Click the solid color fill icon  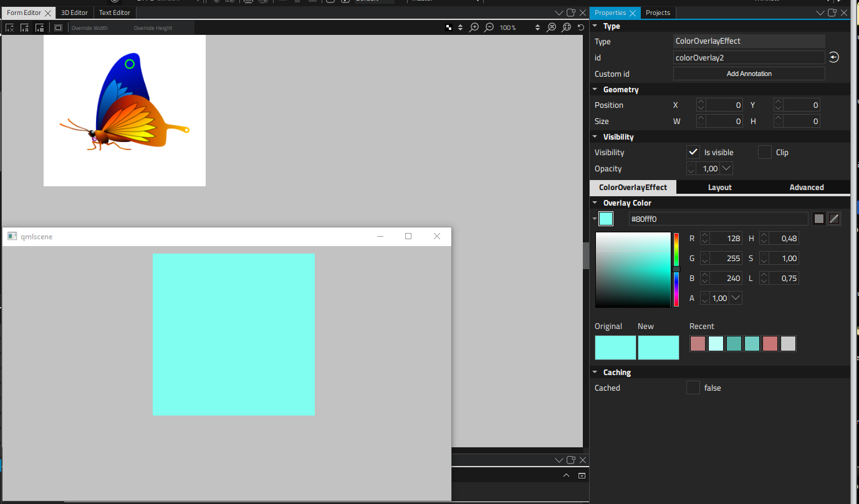click(x=819, y=219)
